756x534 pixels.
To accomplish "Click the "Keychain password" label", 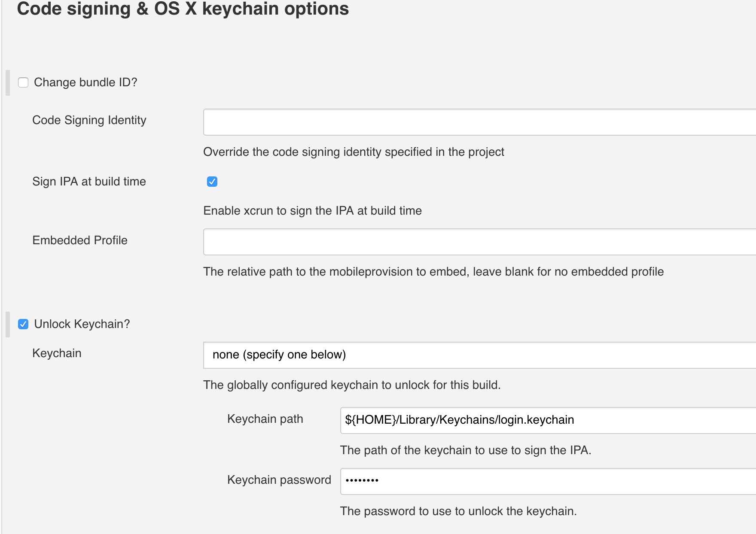I will [x=279, y=480].
